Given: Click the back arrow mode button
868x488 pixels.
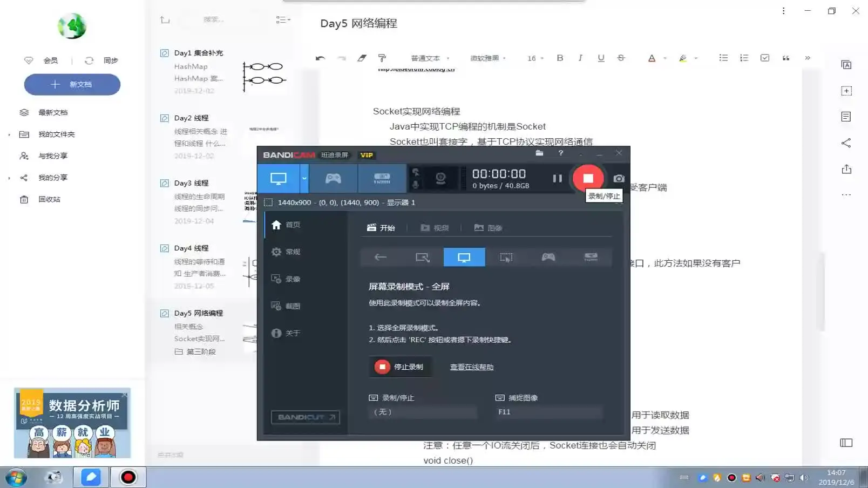Looking at the screenshot, I should (x=381, y=257).
